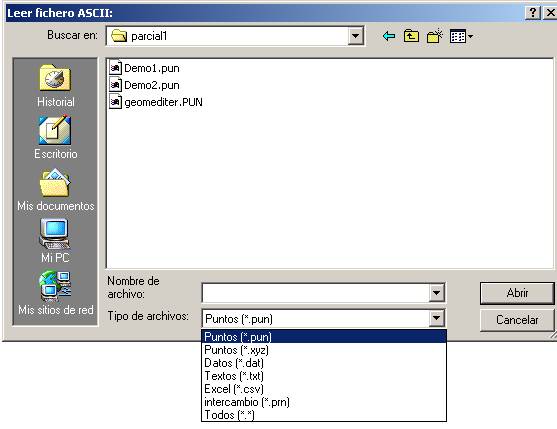Click the Cancelar button

[x=517, y=320]
